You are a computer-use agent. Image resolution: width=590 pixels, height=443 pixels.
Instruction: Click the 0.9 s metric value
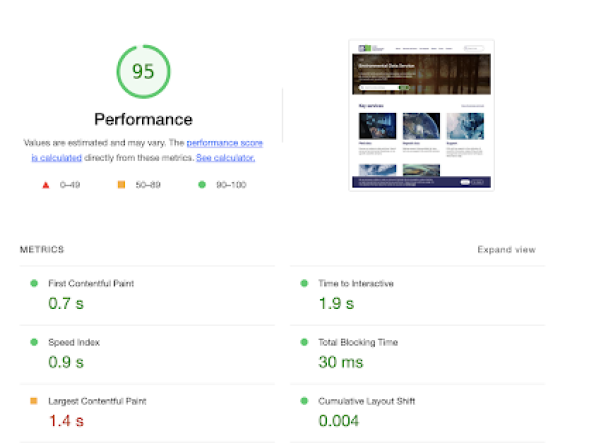tap(66, 362)
